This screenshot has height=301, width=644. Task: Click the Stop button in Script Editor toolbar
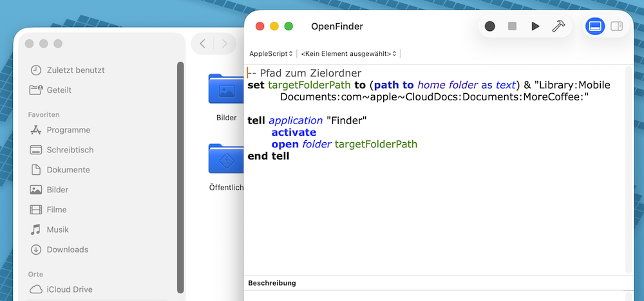[x=512, y=26]
